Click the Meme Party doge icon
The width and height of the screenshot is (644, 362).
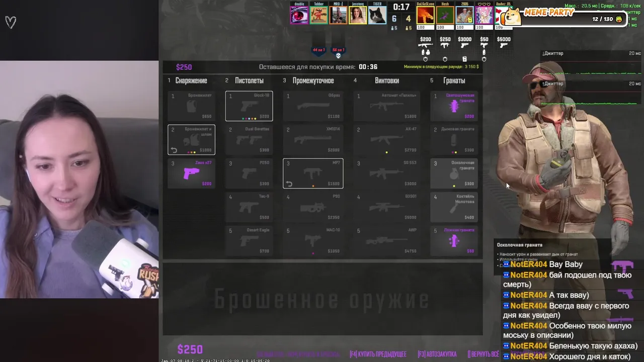pos(512,17)
